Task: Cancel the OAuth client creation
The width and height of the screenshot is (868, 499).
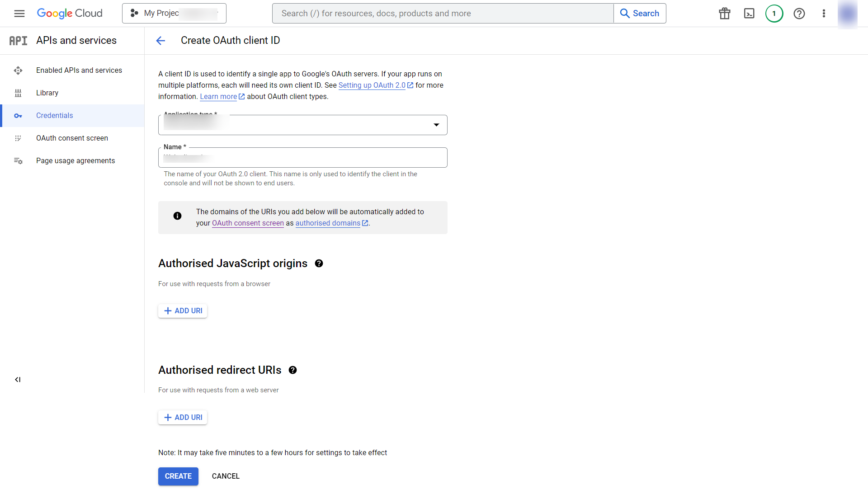Action: click(225, 476)
